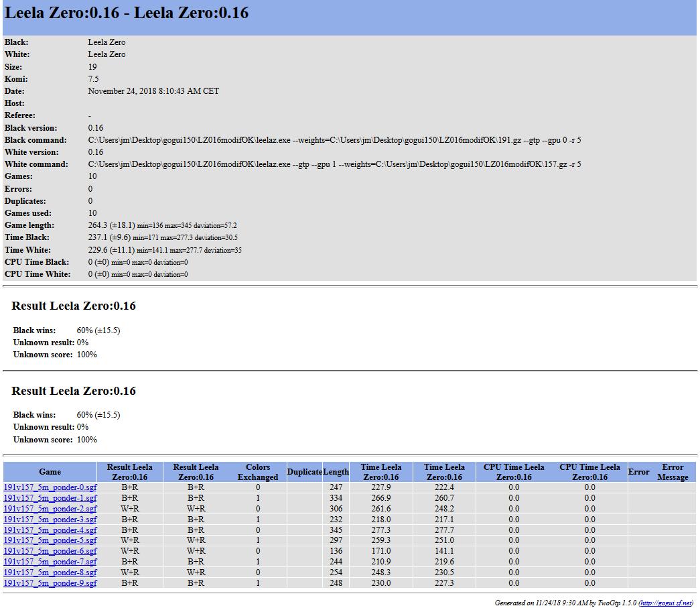Click time value '141.1' in ponder-6 row

point(444,551)
